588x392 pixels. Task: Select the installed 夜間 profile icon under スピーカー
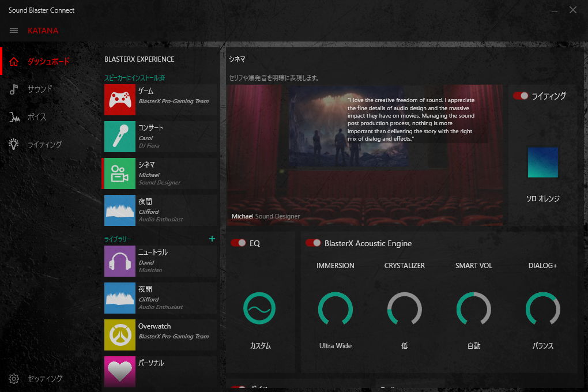click(120, 210)
